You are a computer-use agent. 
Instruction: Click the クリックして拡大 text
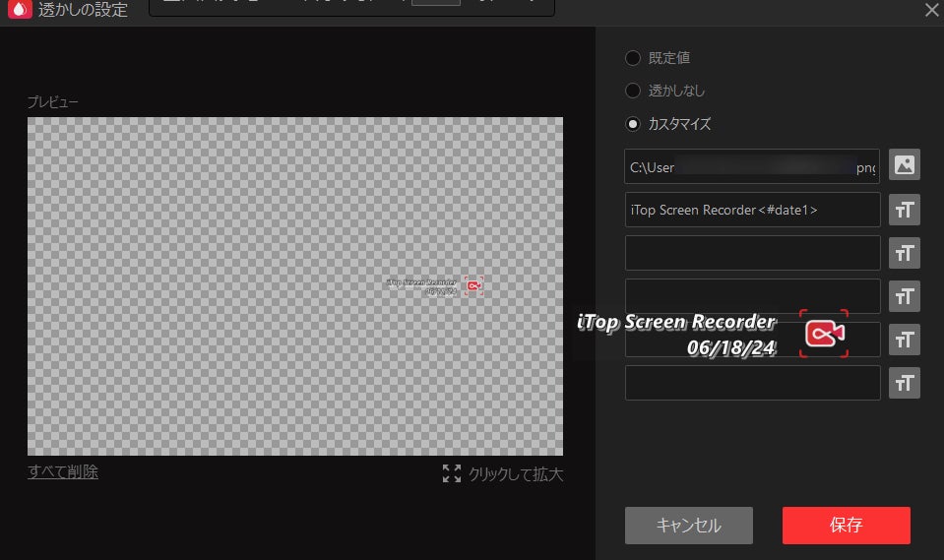516,474
